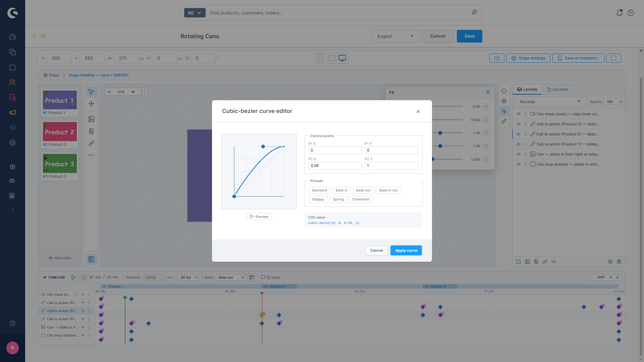Enable the Loop checkbox
Screen dimensions: 644x362
263,277
